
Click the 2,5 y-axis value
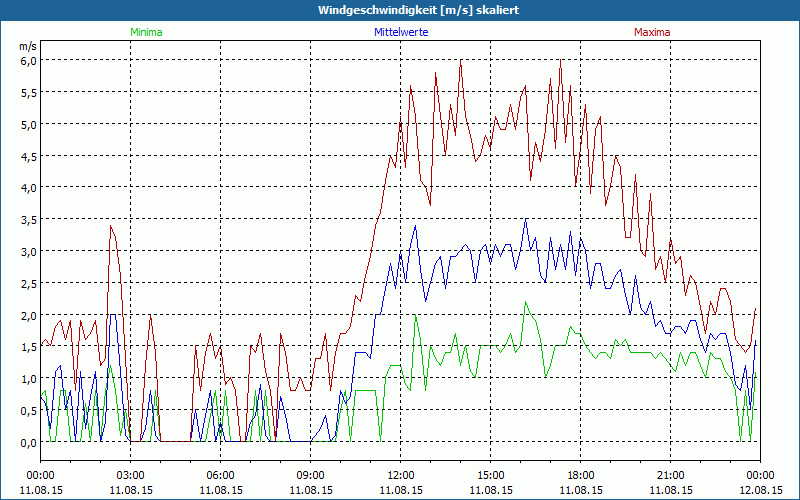(29, 284)
